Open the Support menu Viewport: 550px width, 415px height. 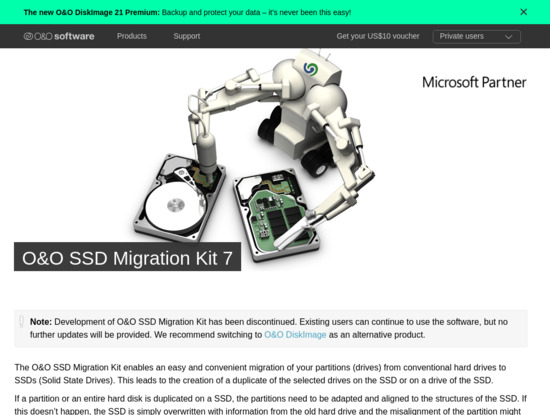click(x=187, y=36)
